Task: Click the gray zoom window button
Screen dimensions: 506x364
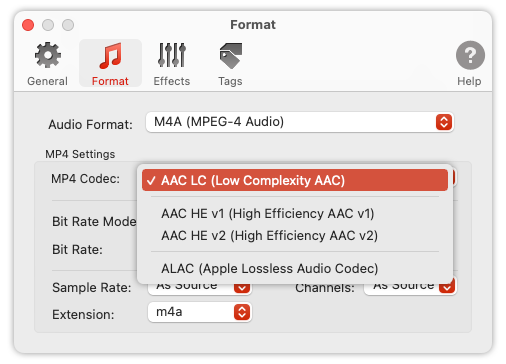Action: [x=68, y=25]
